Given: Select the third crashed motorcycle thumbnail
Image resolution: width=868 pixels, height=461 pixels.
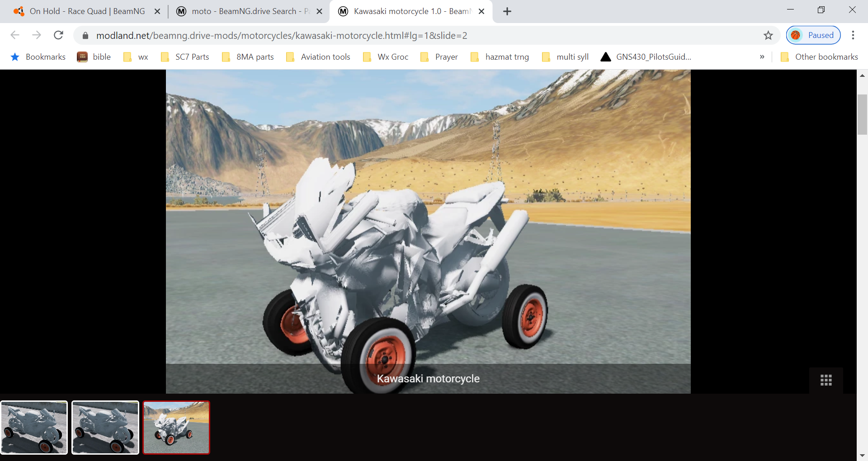Looking at the screenshot, I should click(176, 427).
